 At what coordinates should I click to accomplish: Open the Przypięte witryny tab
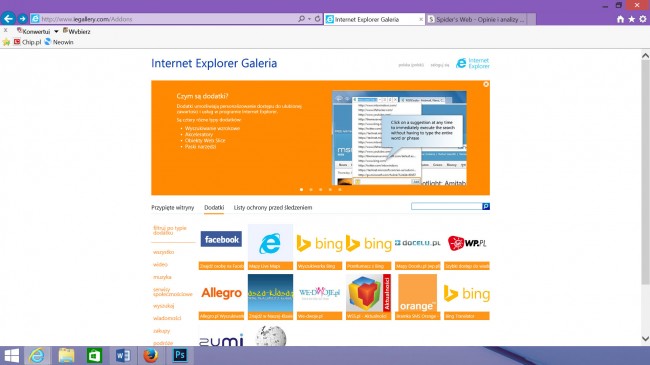[x=172, y=207]
